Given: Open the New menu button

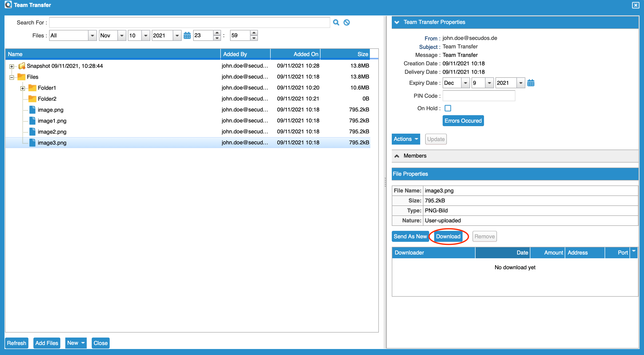Looking at the screenshot, I should [x=76, y=343].
